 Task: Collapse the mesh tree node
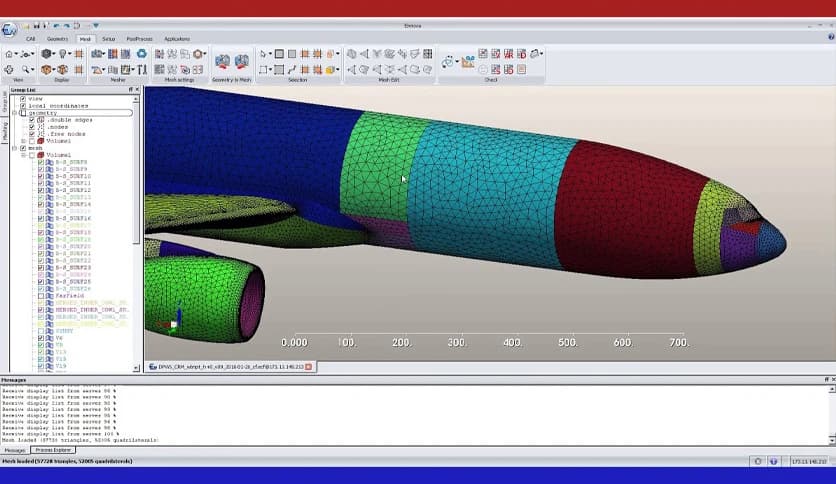pos(14,148)
